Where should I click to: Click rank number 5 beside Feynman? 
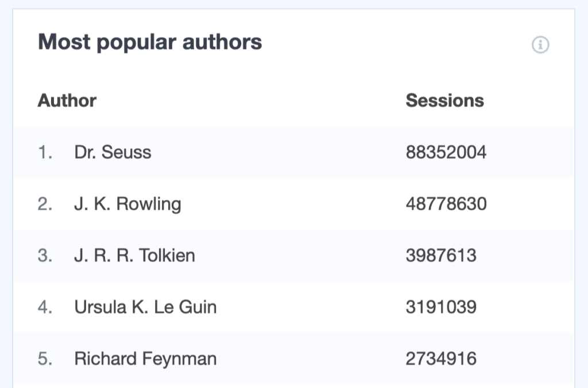(45, 358)
